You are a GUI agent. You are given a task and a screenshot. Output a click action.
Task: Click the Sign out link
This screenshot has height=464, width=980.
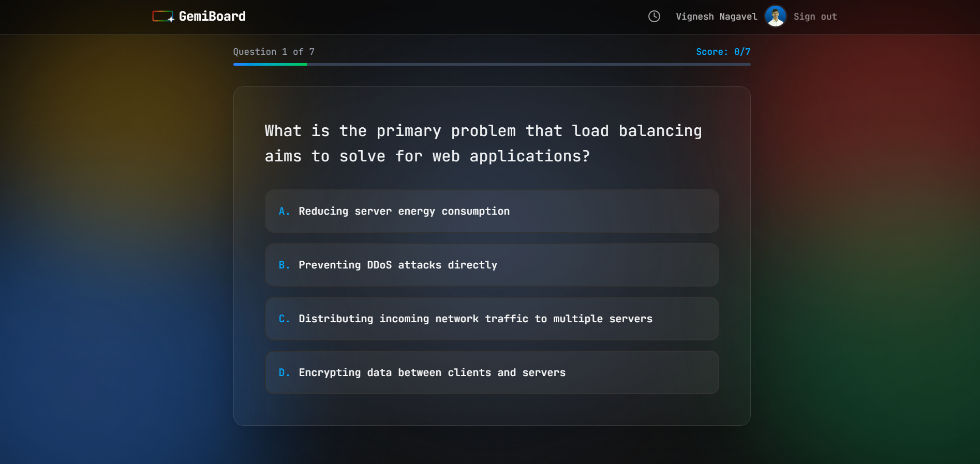815,17
